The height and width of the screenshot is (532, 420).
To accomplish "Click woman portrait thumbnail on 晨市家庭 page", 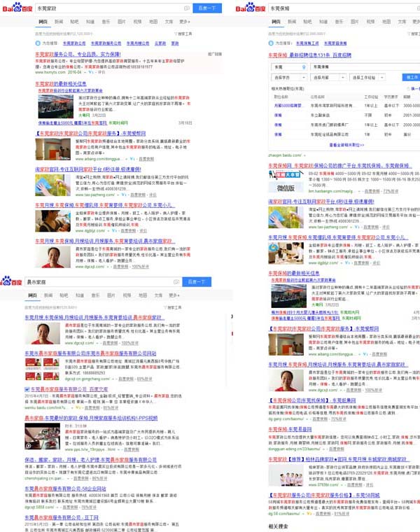I will click(43, 333).
